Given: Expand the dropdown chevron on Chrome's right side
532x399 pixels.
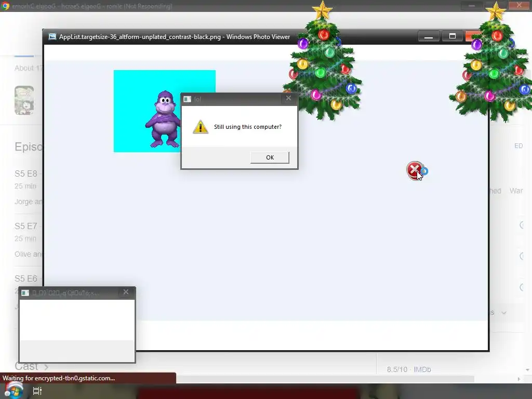Looking at the screenshot, I should [x=504, y=313].
